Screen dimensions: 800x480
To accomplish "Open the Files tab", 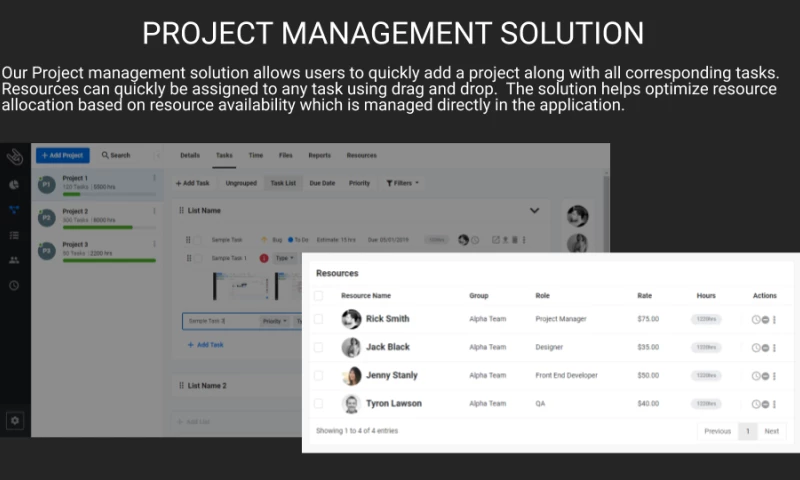I will coord(286,156).
